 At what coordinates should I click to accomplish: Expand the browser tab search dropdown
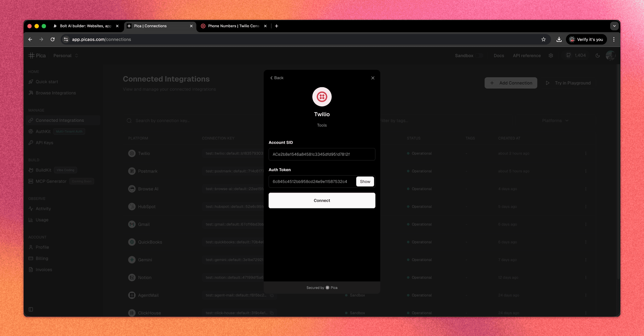click(x=614, y=26)
